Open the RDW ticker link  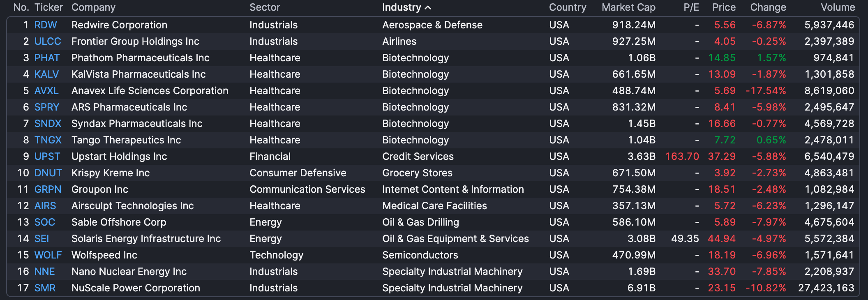pos(45,25)
